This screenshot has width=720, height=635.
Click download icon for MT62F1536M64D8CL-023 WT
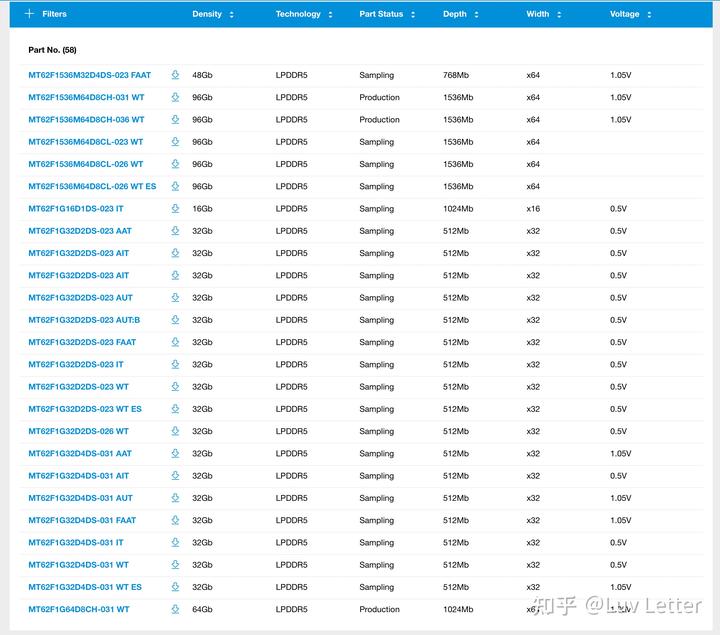coord(175,141)
